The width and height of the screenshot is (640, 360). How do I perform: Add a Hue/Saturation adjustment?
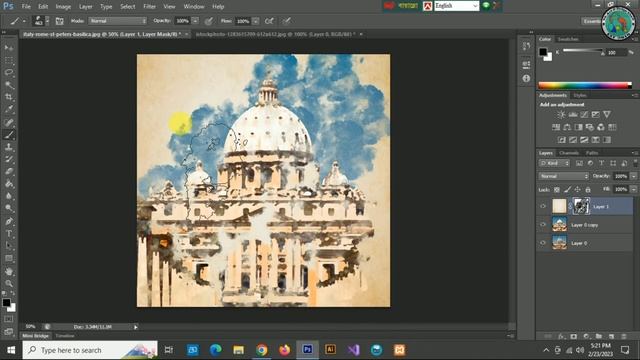pyautogui.click(x=556, y=127)
